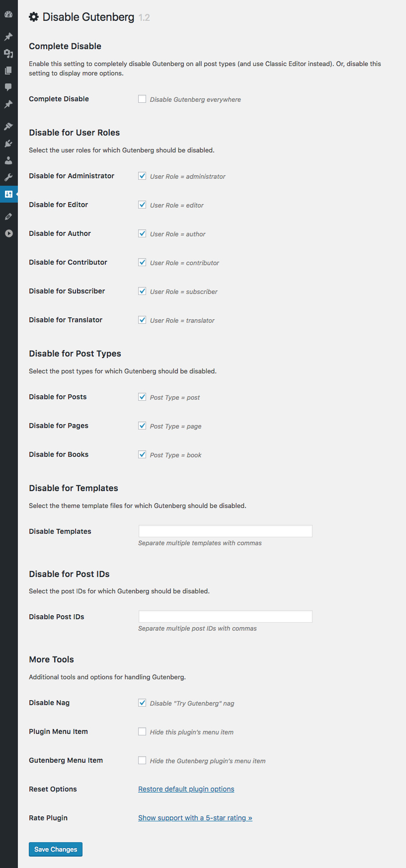Focus the Disable Templates text field
Image resolution: width=406 pixels, height=868 pixels.
pyautogui.click(x=226, y=531)
